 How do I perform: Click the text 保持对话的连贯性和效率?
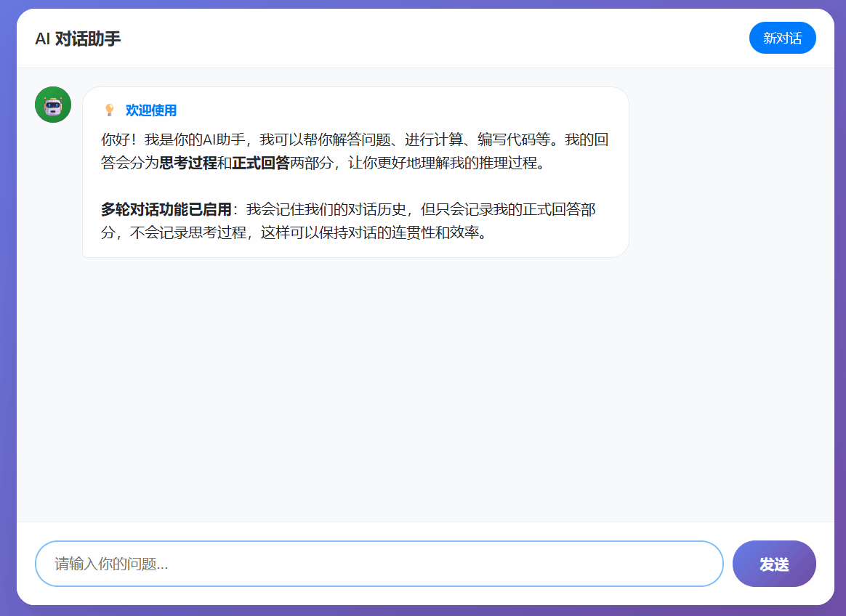click(398, 233)
